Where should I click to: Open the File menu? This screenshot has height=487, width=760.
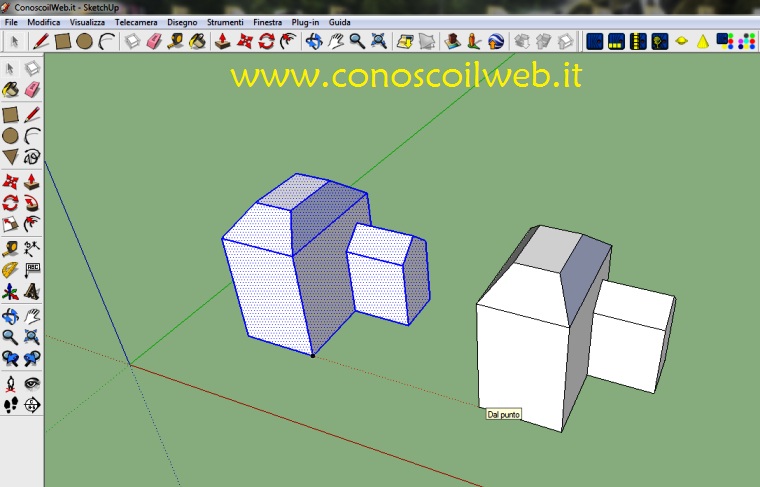(x=11, y=22)
